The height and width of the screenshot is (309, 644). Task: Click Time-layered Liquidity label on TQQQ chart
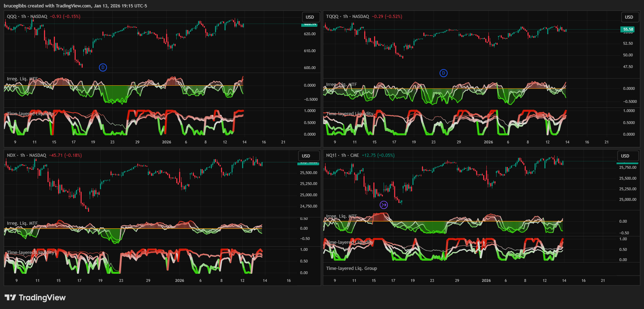[x=350, y=114]
